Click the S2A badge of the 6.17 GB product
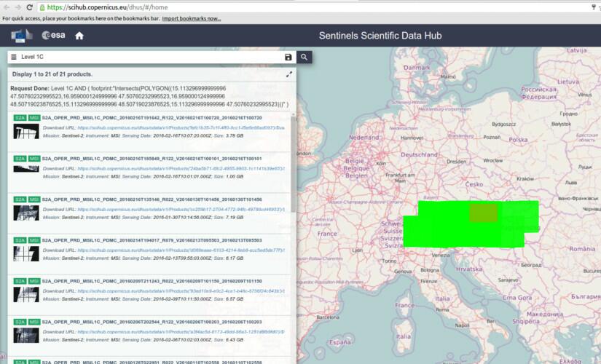The width and height of the screenshot is (601, 364). pos(20,240)
